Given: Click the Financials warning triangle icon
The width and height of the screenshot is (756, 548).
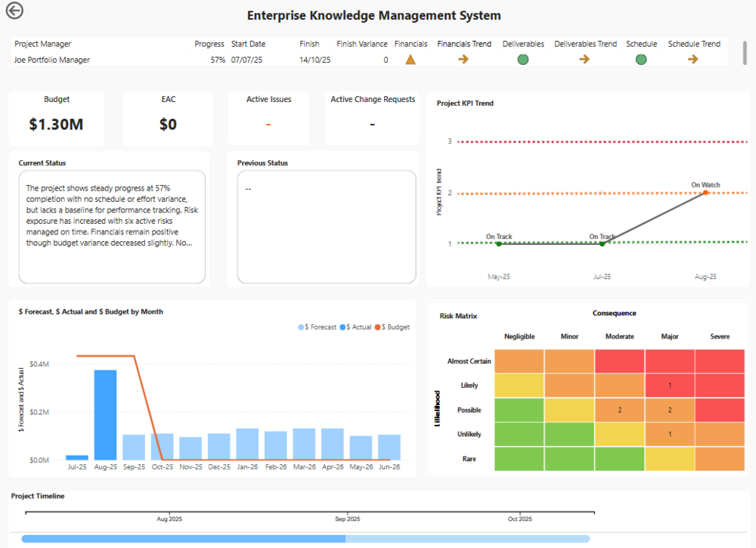Looking at the screenshot, I should click(411, 60).
